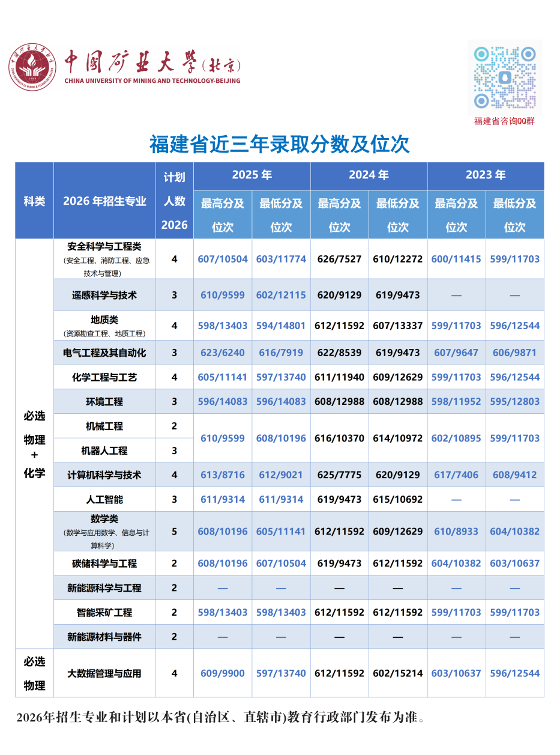Click the 计划人数2026 column header
This screenshot has width=560, height=755.
(175, 201)
